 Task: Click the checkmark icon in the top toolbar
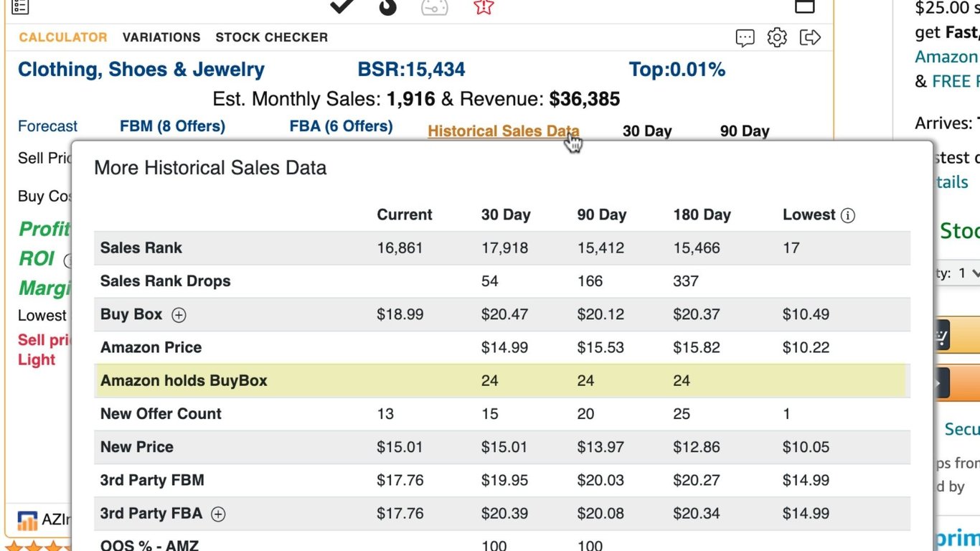341,6
